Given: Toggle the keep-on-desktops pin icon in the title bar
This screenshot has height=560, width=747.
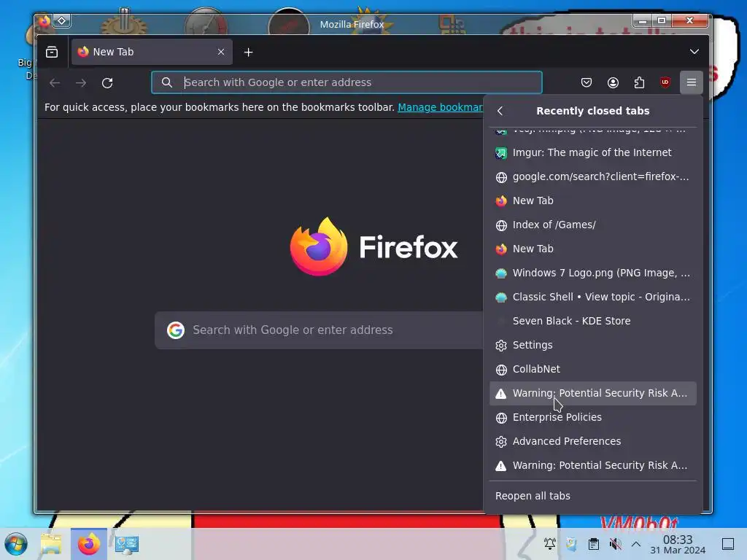Looking at the screenshot, I should pos(62,21).
